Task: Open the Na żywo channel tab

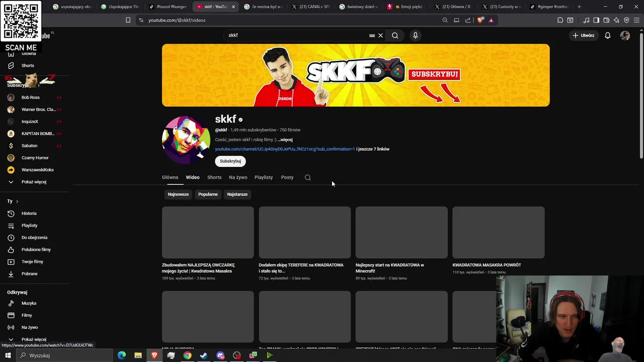Action: click(x=238, y=177)
